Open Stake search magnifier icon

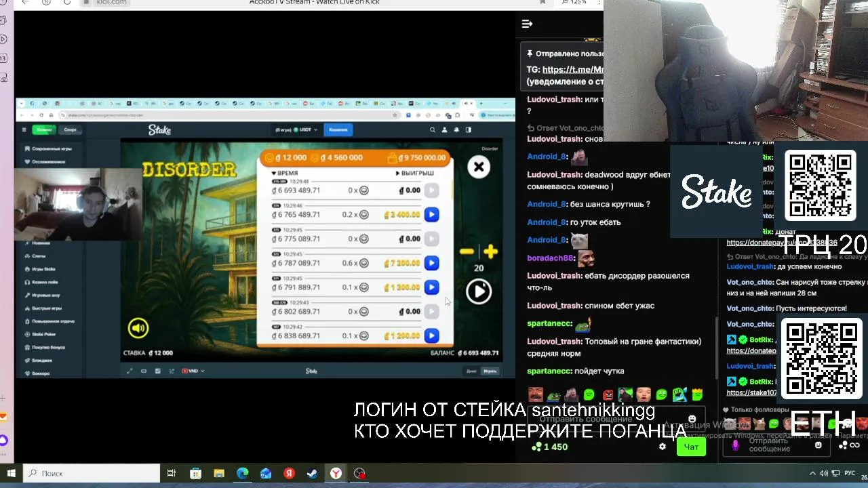[x=432, y=129]
